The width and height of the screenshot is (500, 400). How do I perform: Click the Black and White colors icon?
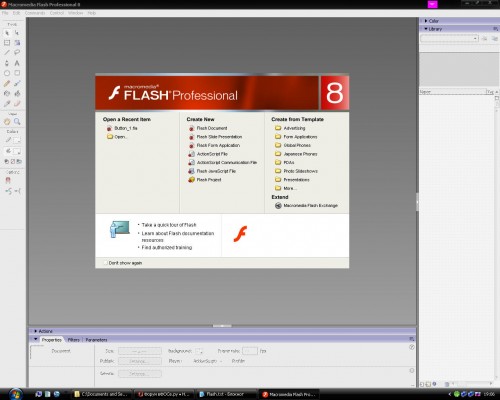click(x=7, y=161)
